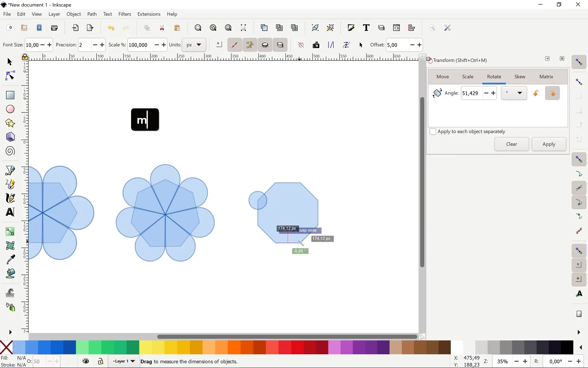Toggle the layer lock in the status bar

(x=100, y=361)
